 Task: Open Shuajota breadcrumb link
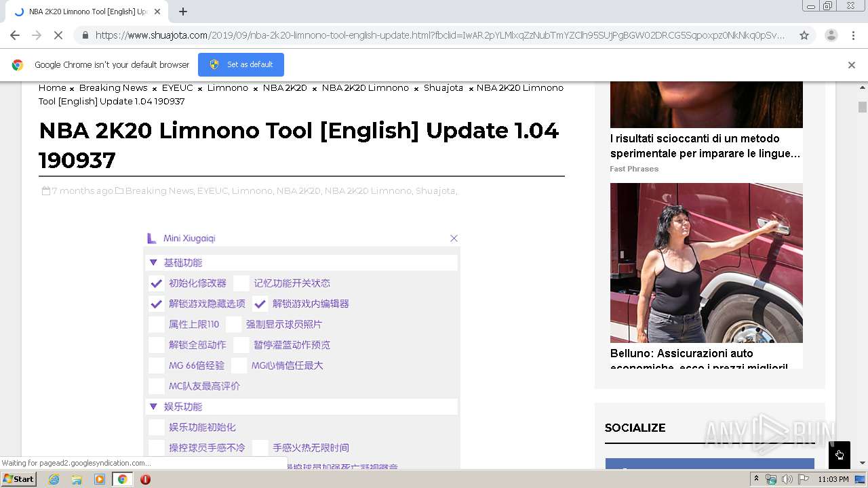pos(443,87)
